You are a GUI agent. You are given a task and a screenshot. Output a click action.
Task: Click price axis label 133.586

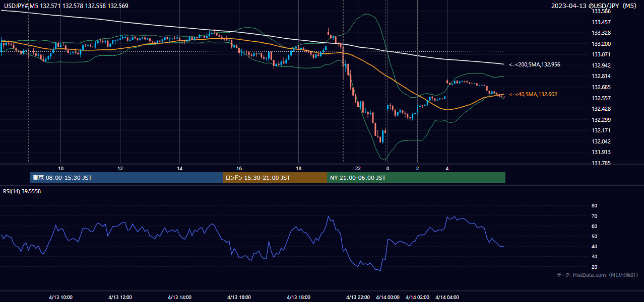601,11
